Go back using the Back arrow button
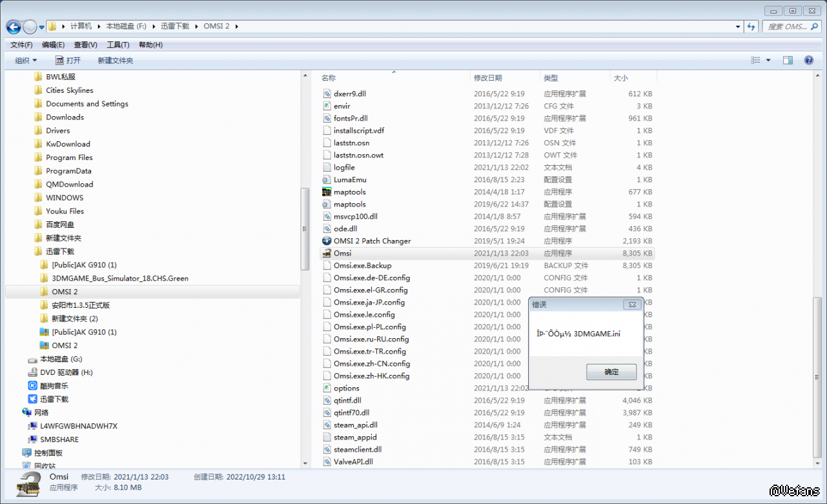 [14, 26]
